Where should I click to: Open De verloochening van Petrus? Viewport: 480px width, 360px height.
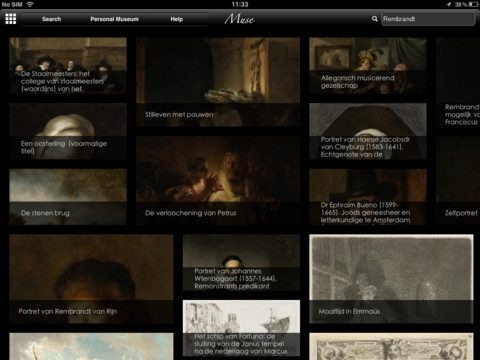(x=218, y=180)
